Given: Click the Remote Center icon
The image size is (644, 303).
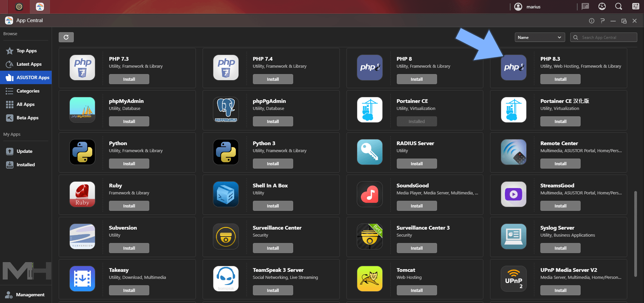Looking at the screenshot, I should (514, 152).
